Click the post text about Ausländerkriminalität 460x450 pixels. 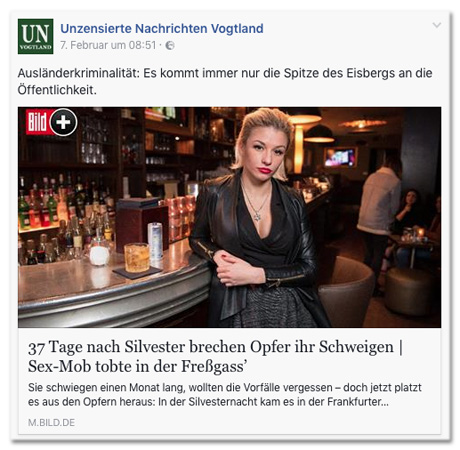[225, 81]
